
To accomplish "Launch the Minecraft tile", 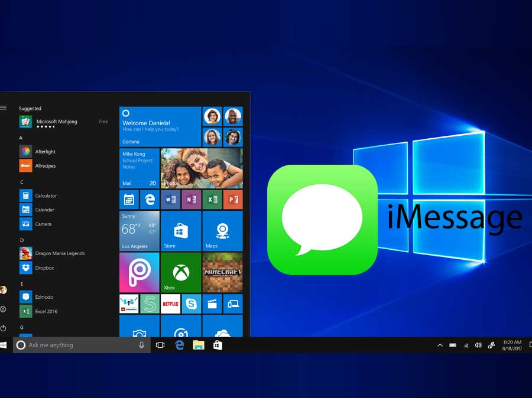I will (x=223, y=273).
